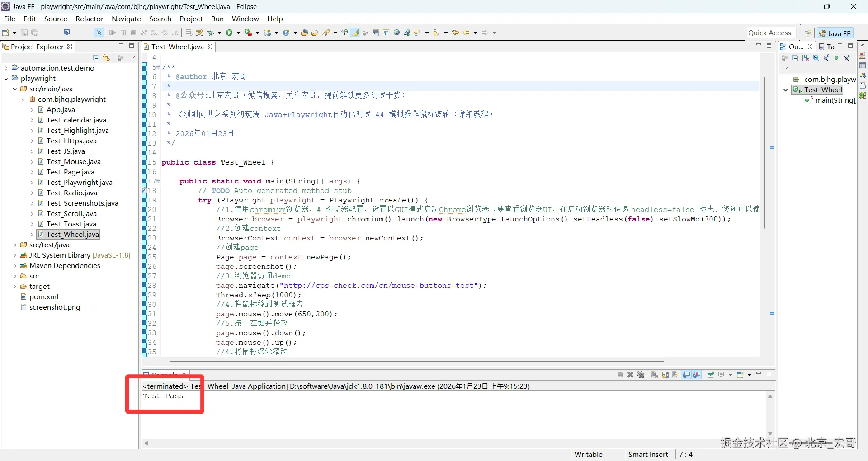Click the Open Console monitor icon
The image size is (868, 461).
pyautogui.click(x=722, y=375)
